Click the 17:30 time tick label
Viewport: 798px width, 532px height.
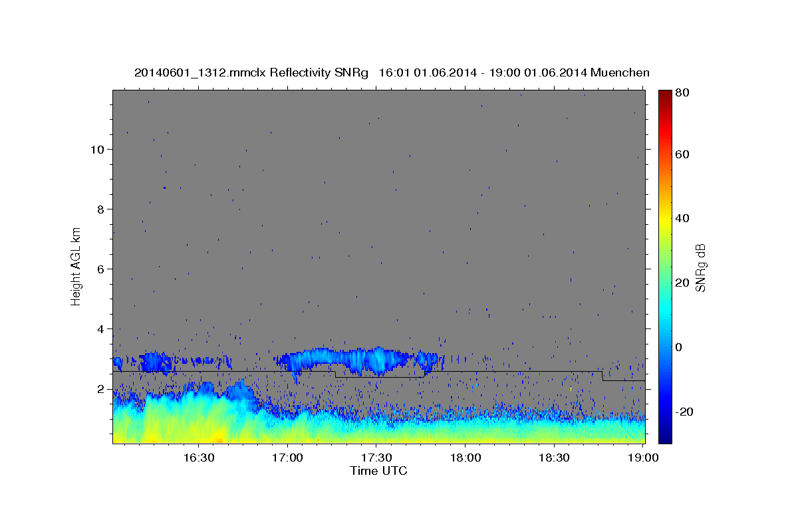(376, 458)
